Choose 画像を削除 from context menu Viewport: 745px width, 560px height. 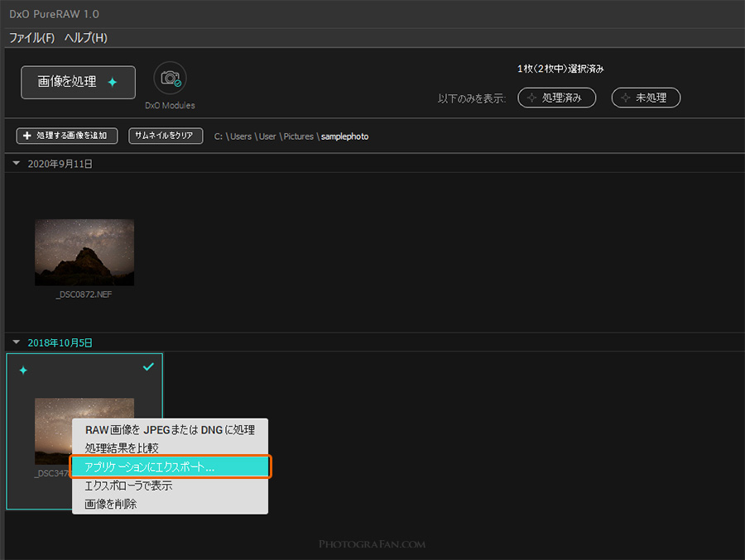(x=170, y=504)
